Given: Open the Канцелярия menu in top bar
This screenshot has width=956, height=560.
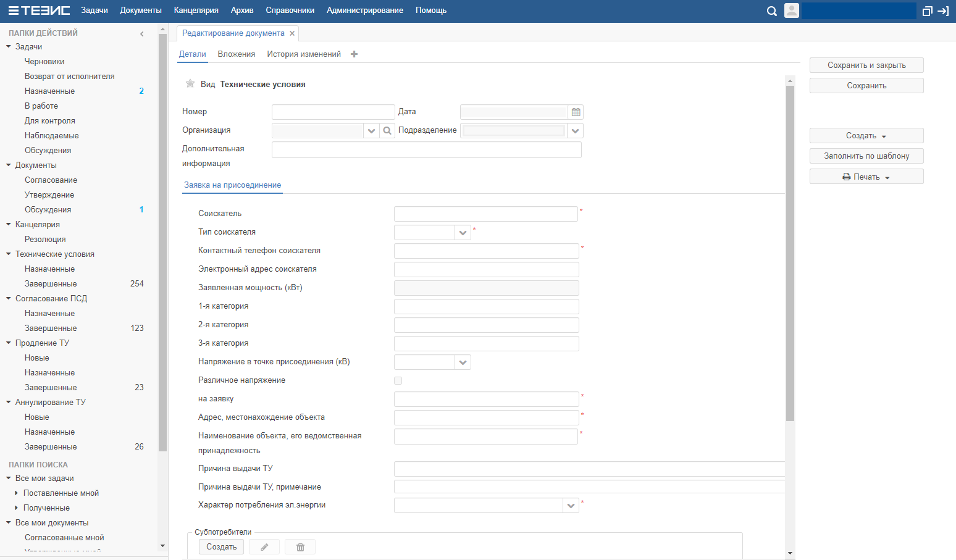Looking at the screenshot, I should coord(196,10).
